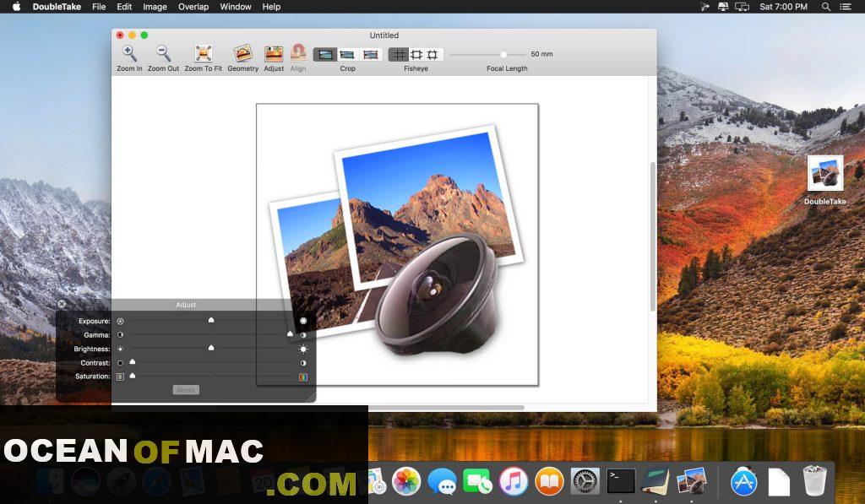The height and width of the screenshot is (504, 865).
Task: Open FaceTime from the Dock
Action: point(478,481)
